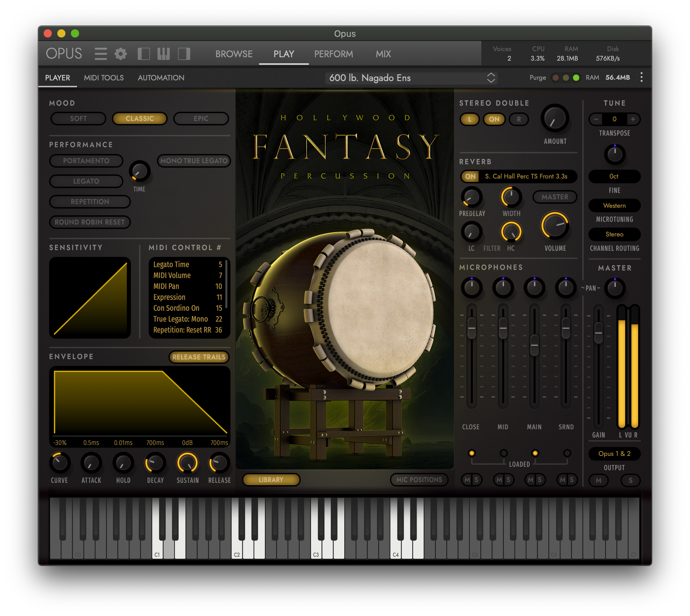
Task: Click the envelope Attack knob
Action: click(x=91, y=463)
